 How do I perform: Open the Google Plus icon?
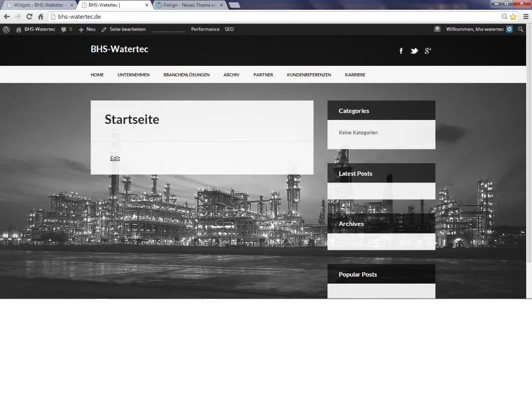(428, 51)
